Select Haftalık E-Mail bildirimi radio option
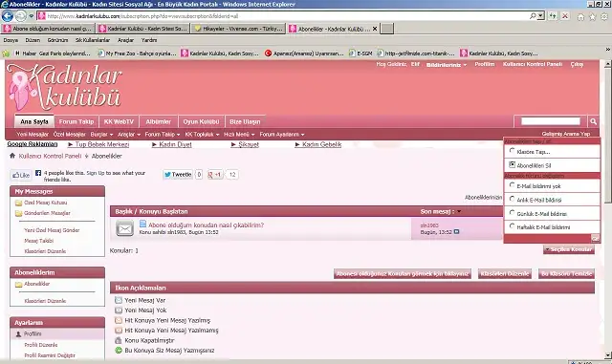The image size is (612, 364). (513, 225)
